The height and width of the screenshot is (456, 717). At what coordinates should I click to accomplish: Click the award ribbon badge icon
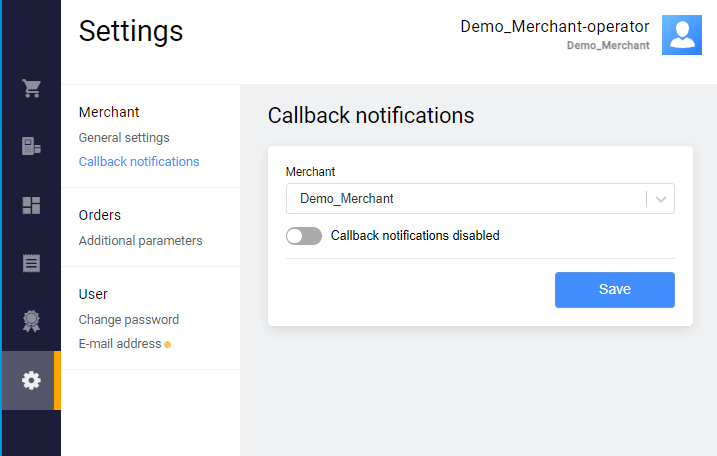click(32, 321)
